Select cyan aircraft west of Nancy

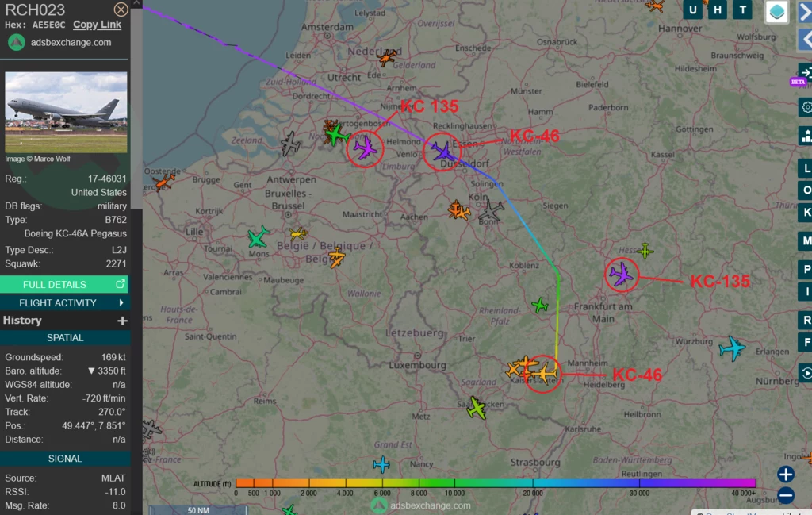click(381, 464)
